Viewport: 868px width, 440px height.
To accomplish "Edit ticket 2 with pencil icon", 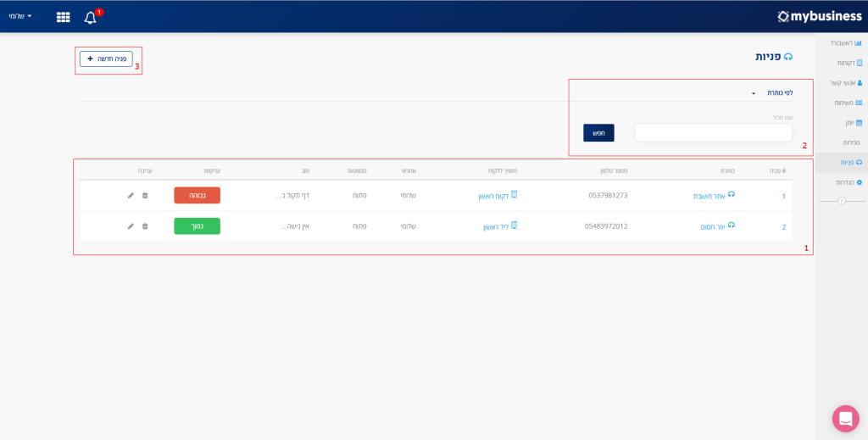I will pyautogui.click(x=131, y=226).
